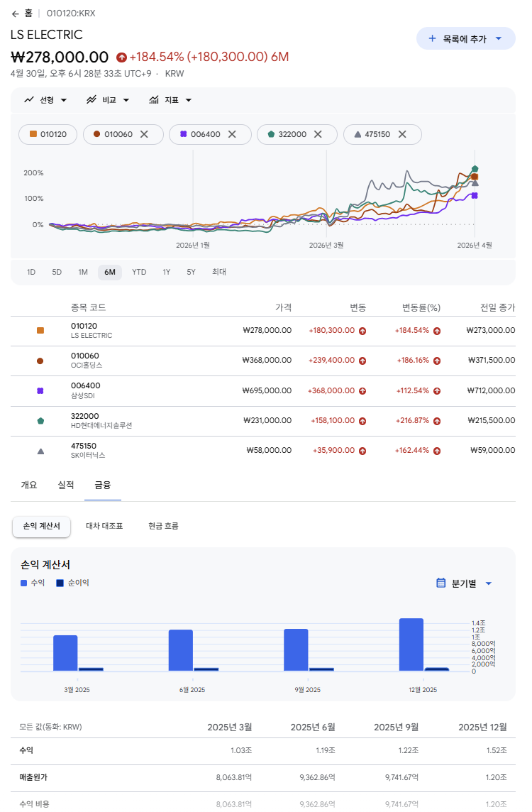
Task: Click the compare icon beside 비교
Action: pos(91,100)
